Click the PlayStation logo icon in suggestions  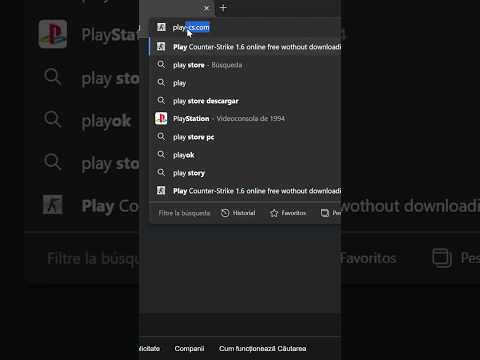coord(161,118)
